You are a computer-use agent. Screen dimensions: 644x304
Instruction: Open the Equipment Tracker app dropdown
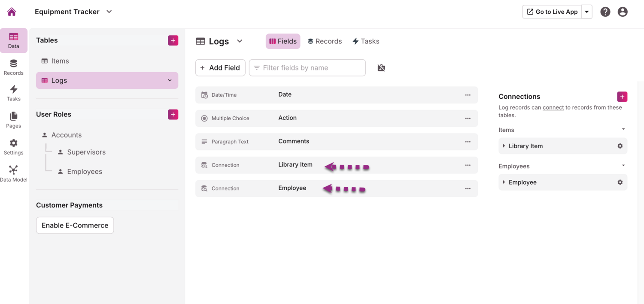pyautogui.click(x=109, y=12)
